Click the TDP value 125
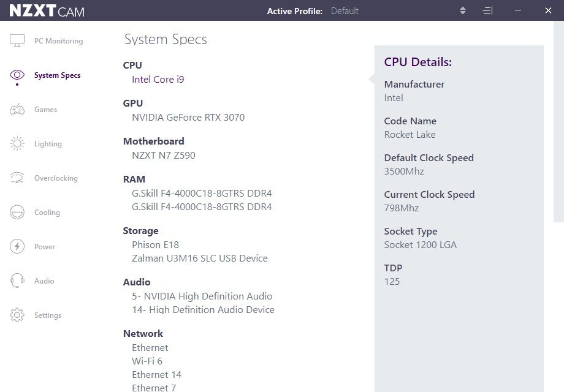564x392 pixels. point(392,282)
